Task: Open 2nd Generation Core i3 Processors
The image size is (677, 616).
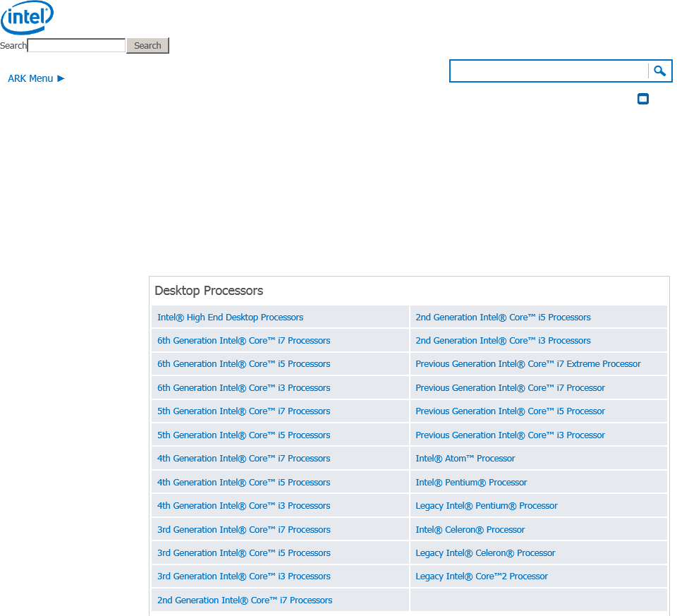Action: click(x=503, y=340)
